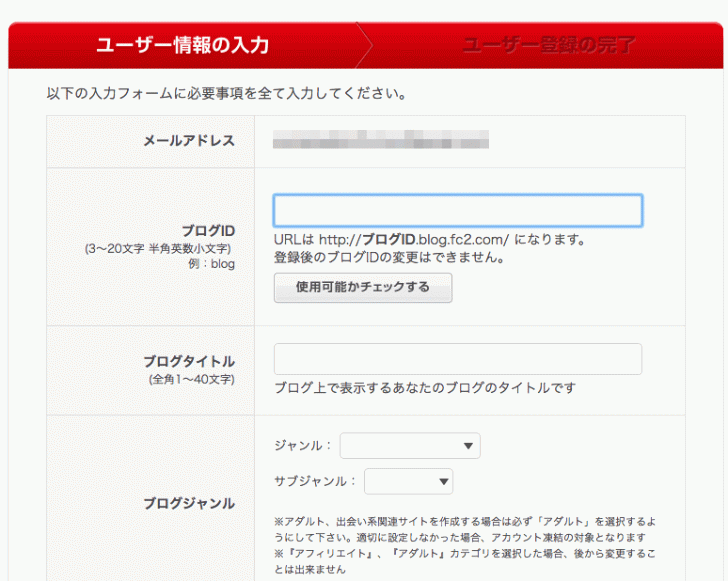Open the ジャンル dropdown list

pyautogui.click(x=410, y=446)
